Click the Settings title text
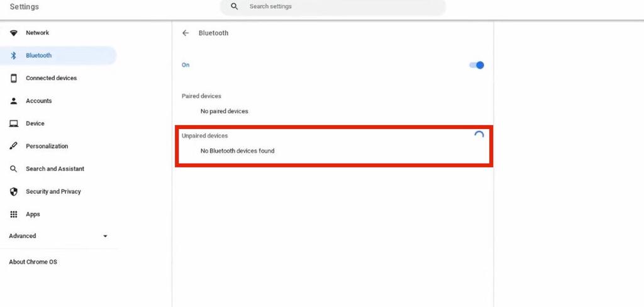The height and width of the screenshot is (307, 644). [x=25, y=6]
